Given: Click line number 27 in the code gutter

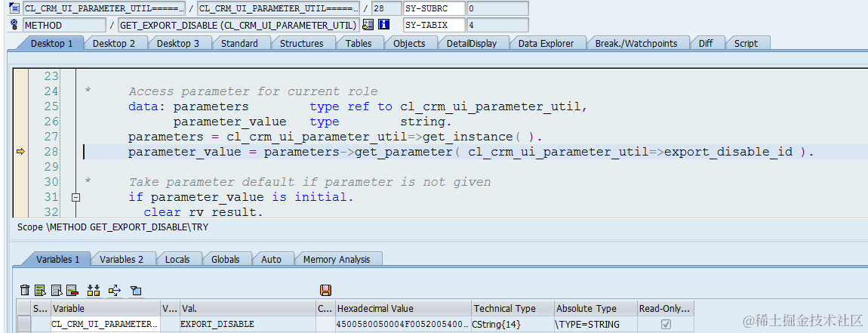Looking at the screenshot, I should (x=51, y=137).
